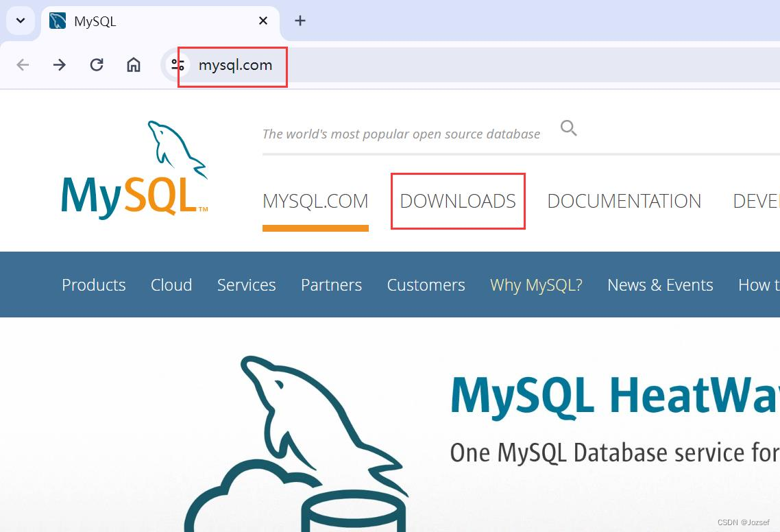Screen dimensions: 780x532
Task: Open the Services menu
Action: (x=246, y=285)
